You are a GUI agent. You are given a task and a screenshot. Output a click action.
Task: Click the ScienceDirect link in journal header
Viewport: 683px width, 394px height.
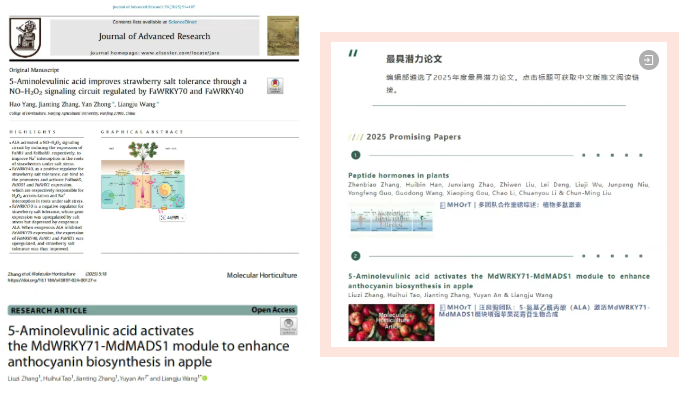[183, 22]
